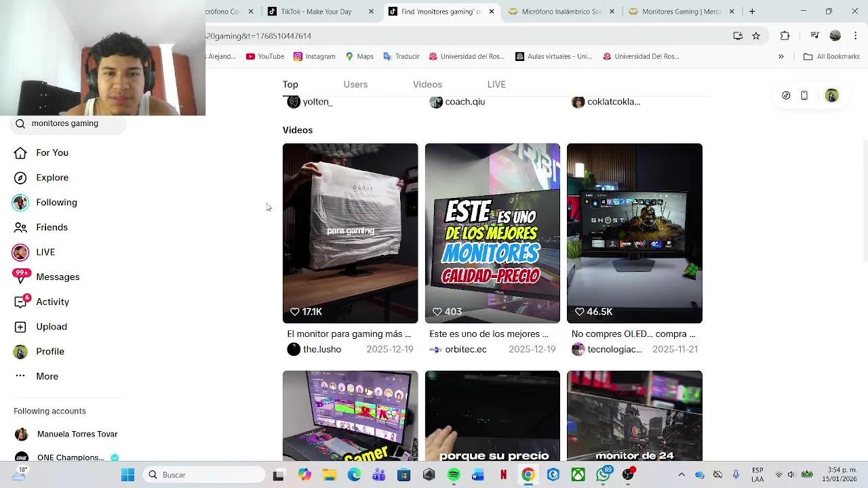Play the video with 46.5K likes

635,233
